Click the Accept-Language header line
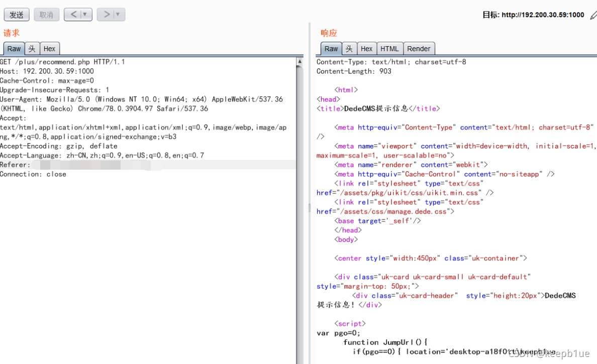 (x=102, y=155)
